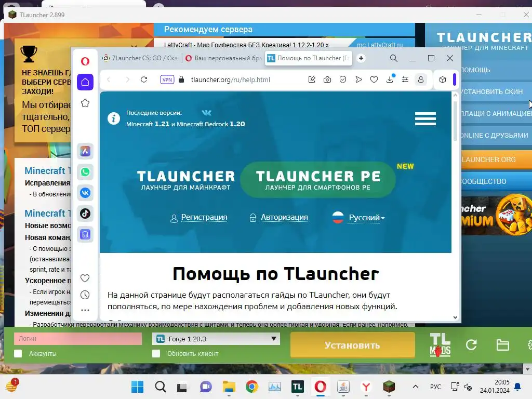Expand the Forge 1.20.3 version dropdown
Viewport: 532px width, 399px height.
[216, 339]
